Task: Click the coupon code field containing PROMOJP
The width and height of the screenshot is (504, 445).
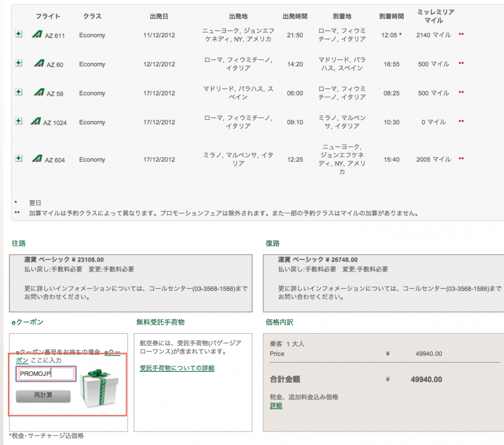Action: [x=45, y=374]
